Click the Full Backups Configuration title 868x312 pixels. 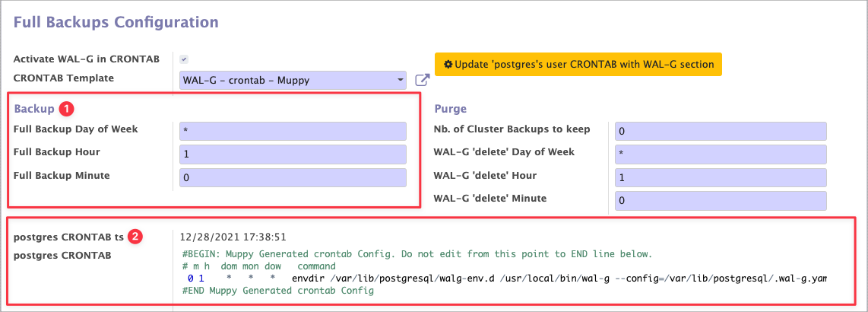click(x=116, y=22)
